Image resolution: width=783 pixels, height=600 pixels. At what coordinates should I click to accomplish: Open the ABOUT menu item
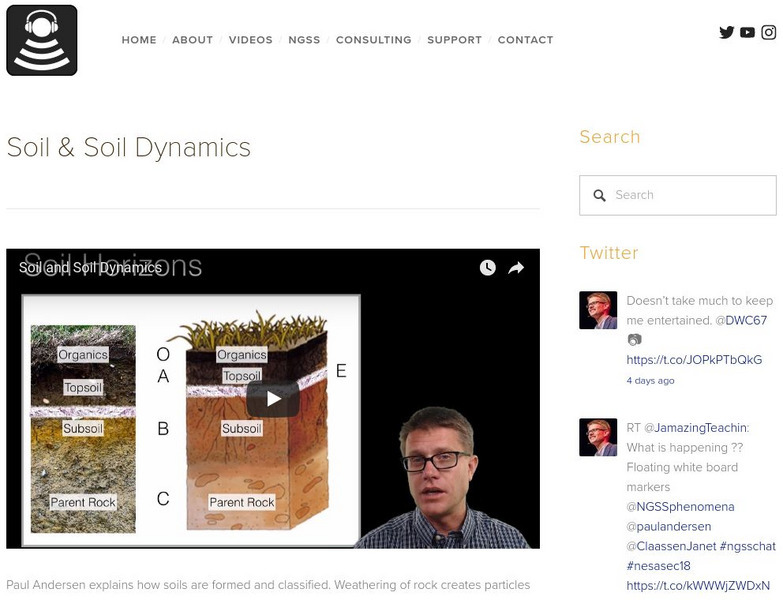192,40
